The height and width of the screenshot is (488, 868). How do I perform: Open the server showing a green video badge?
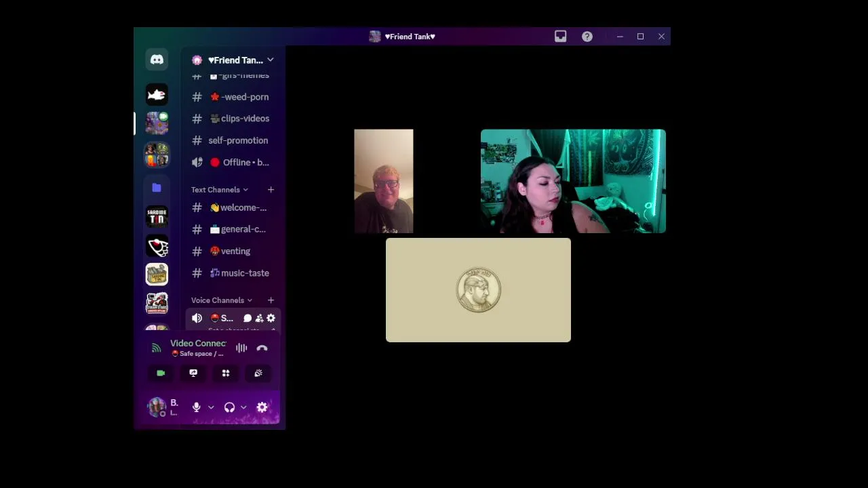(157, 123)
